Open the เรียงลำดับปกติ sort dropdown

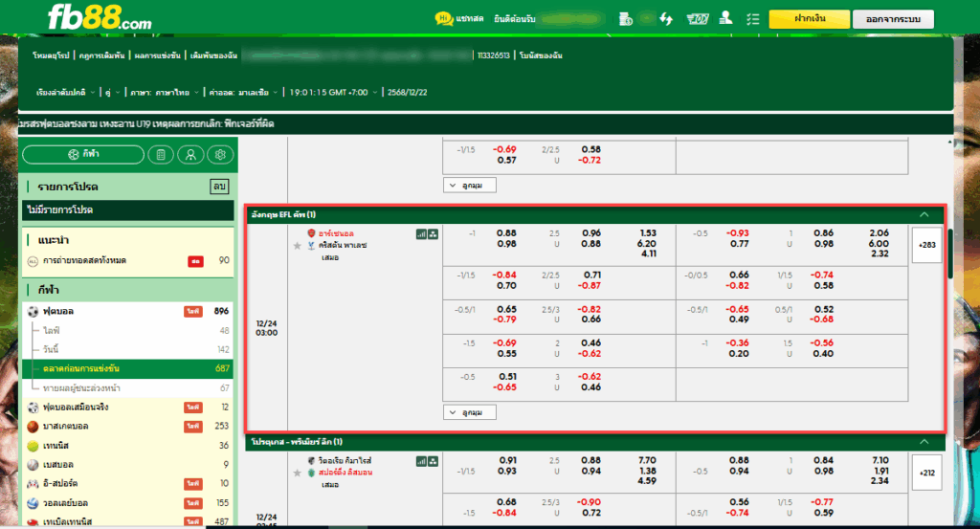[66, 93]
